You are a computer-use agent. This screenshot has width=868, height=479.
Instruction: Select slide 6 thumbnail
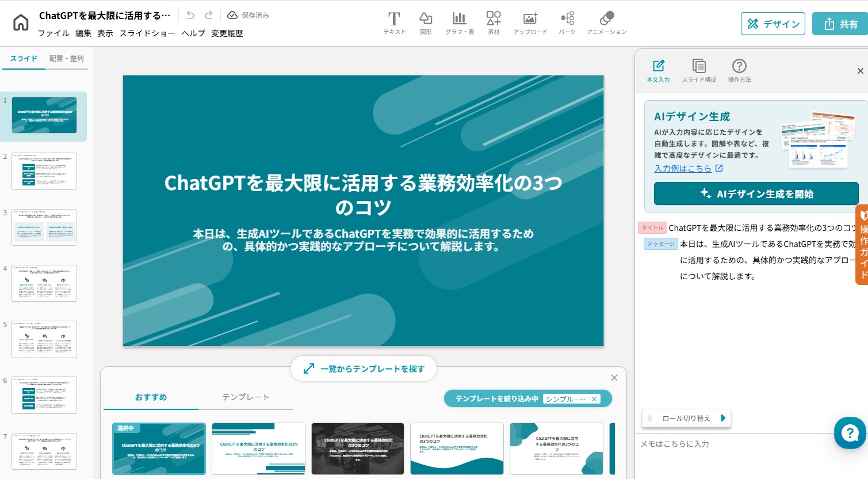(x=44, y=395)
